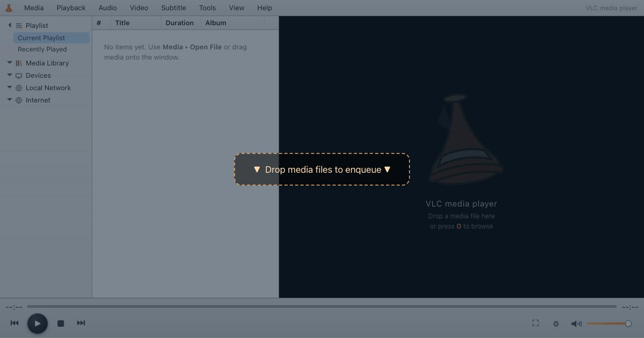Screen dimensions: 644x338
Task: Click the Previous track button
Action: (14, 323)
